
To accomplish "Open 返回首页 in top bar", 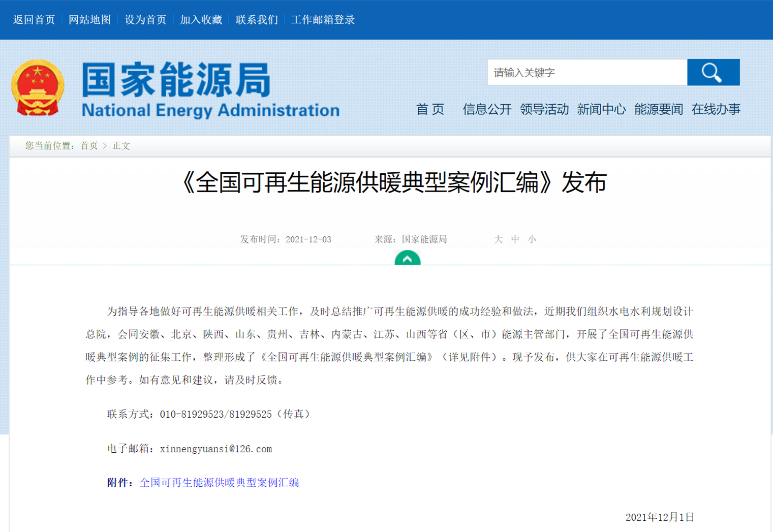I will click(x=34, y=20).
